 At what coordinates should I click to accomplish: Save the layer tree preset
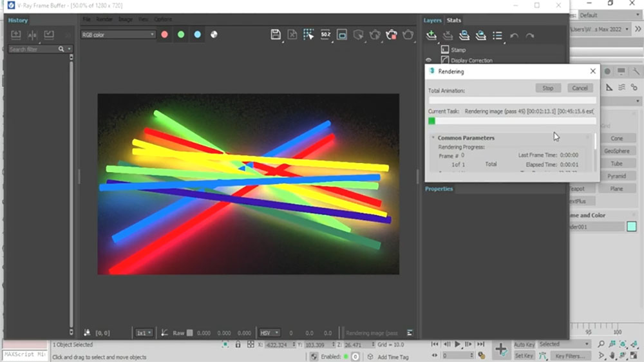[464, 35]
